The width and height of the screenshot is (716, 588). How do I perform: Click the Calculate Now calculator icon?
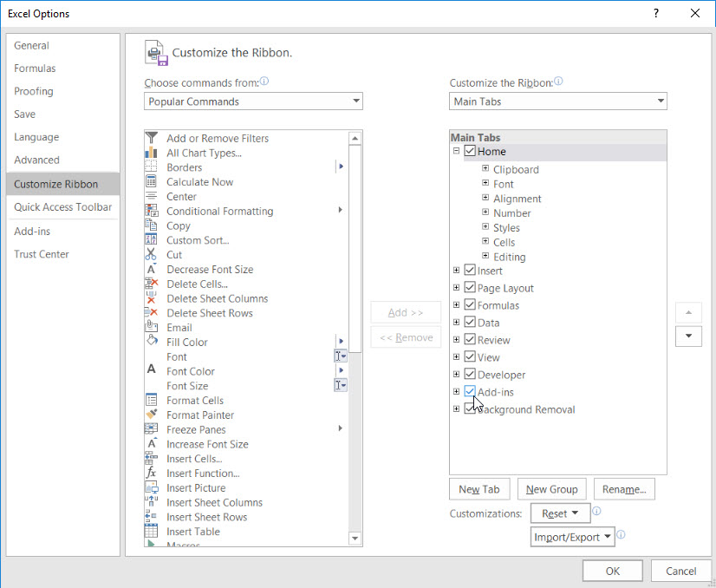coord(151,181)
